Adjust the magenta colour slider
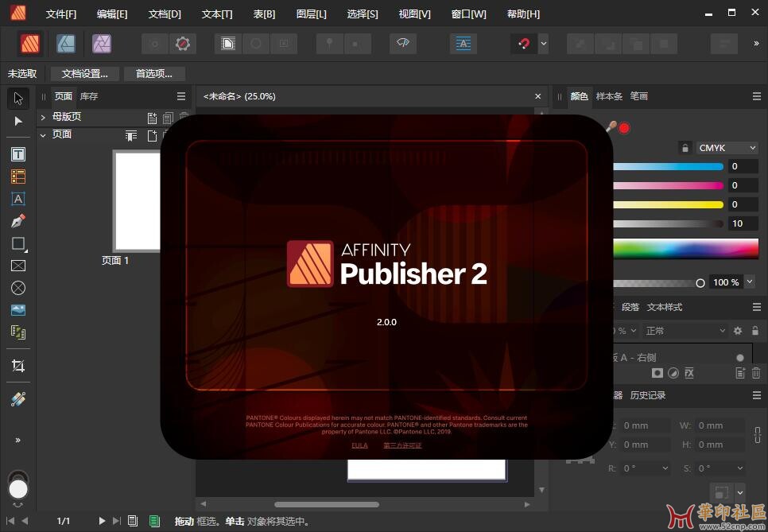 click(668, 185)
